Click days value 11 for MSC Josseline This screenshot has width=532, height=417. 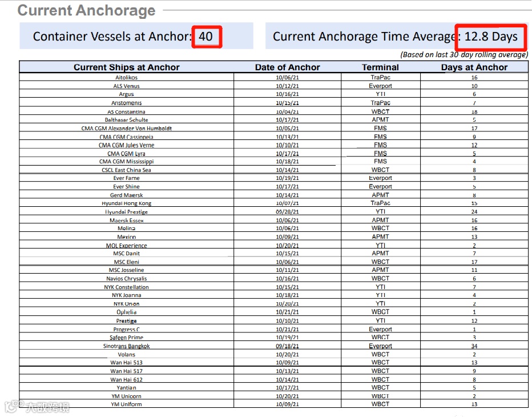[474, 270]
